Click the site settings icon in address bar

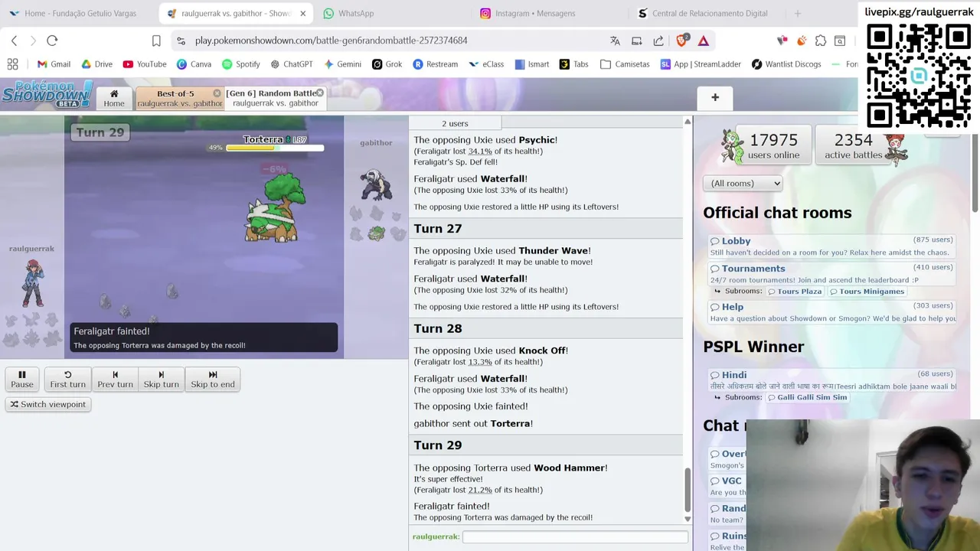click(180, 41)
